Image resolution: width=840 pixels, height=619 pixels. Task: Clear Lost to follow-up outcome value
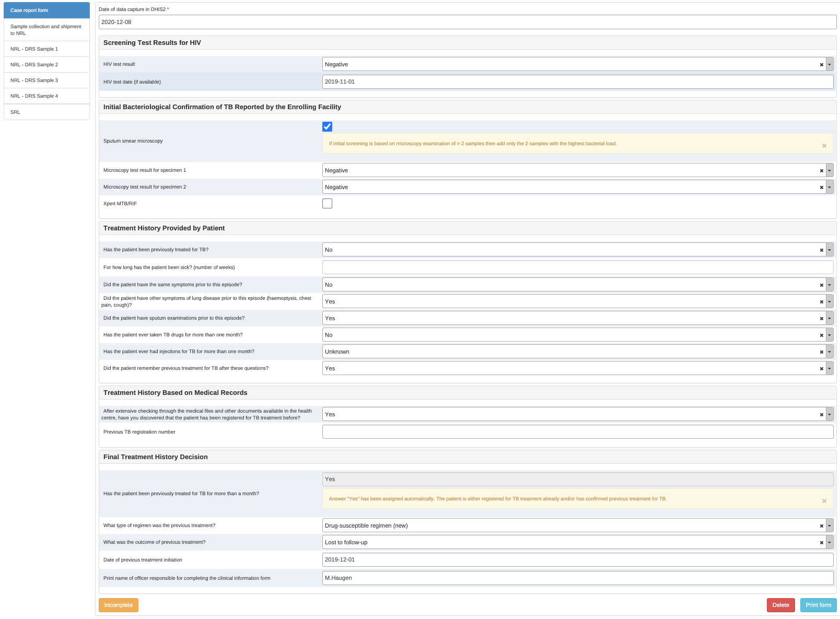(821, 543)
